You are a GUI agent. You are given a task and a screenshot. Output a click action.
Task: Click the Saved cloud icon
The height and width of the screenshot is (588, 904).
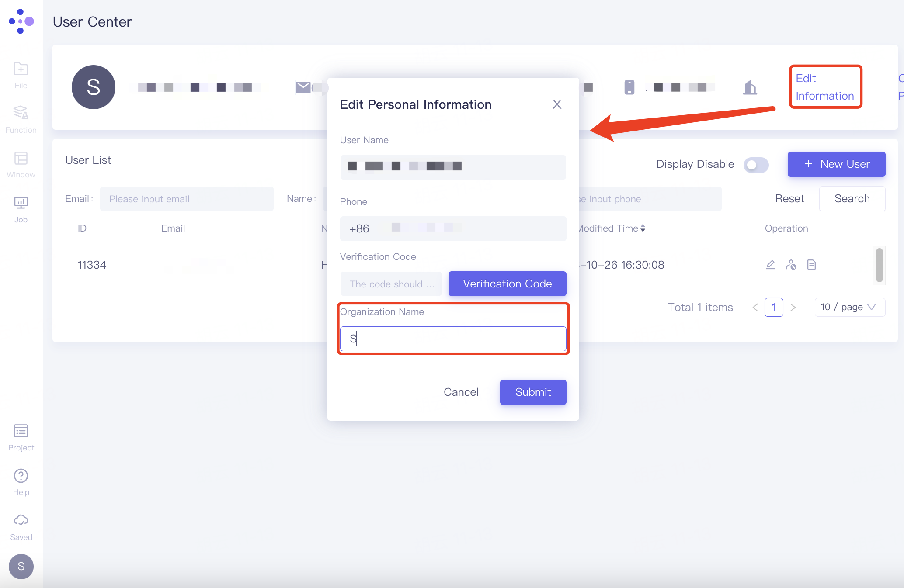tap(21, 527)
